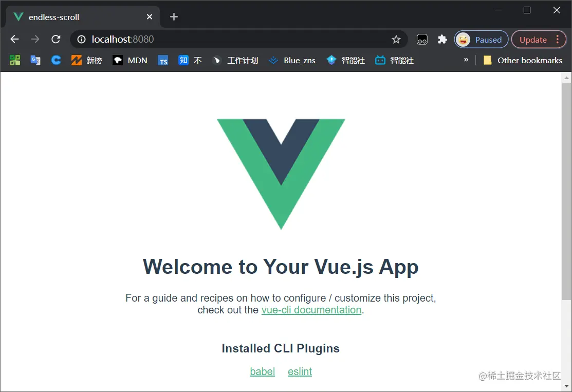Image resolution: width=572 pixels, height=392 pixels.
Task: Click the page's vertical scrollbar thumb
Action: (566, 192)
